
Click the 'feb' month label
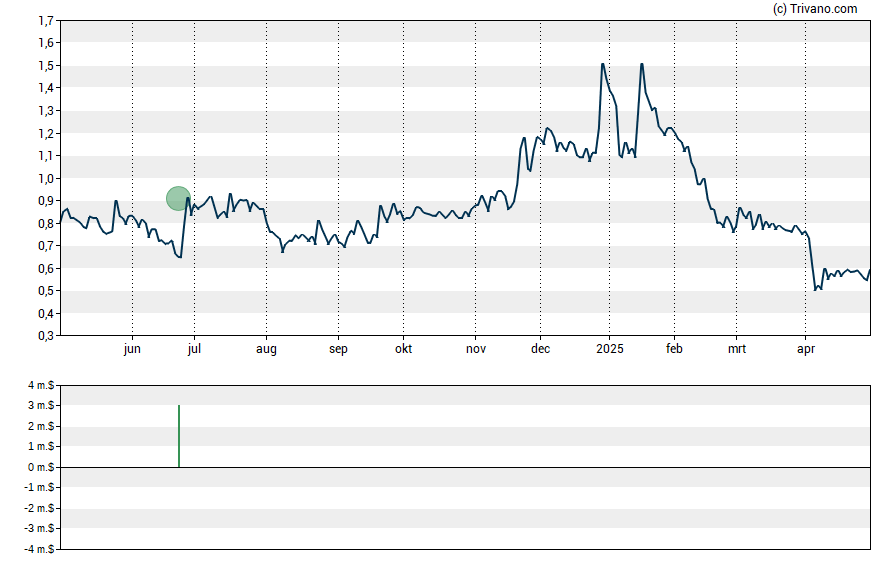[674, 349]
